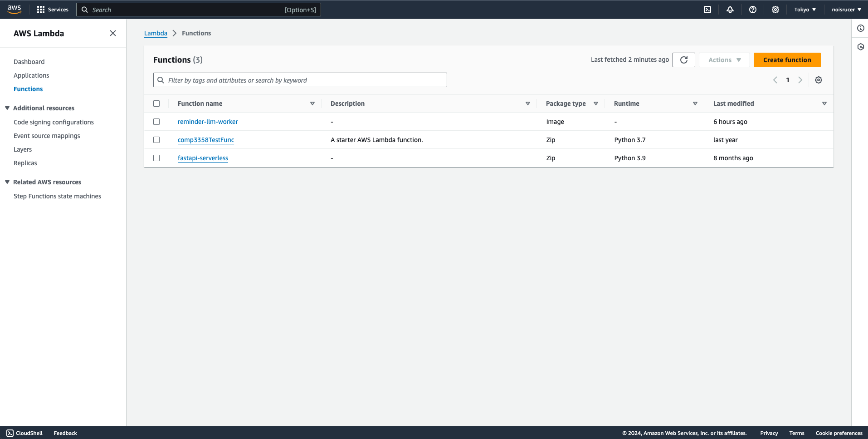Select the reminder-llm-worker checkbox

point(157,122)
